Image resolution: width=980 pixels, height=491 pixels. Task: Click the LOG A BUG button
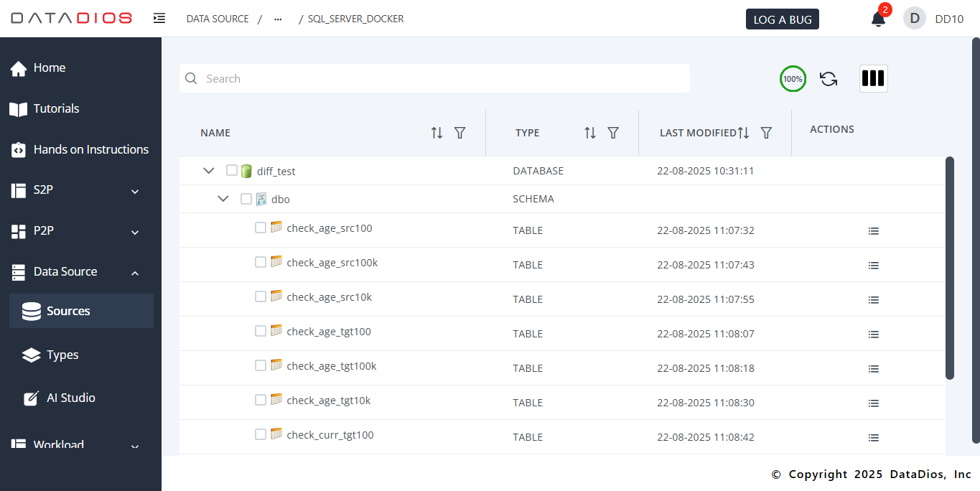[x=782, y=19]
